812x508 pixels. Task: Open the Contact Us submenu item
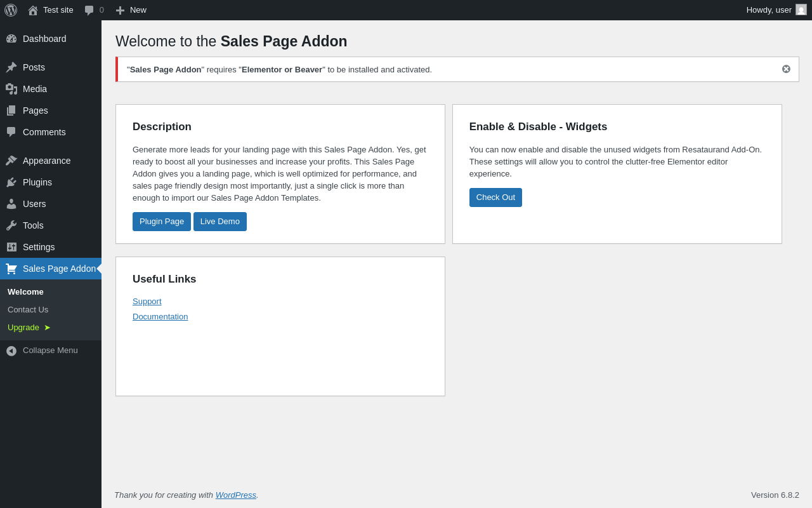[28, 310]
